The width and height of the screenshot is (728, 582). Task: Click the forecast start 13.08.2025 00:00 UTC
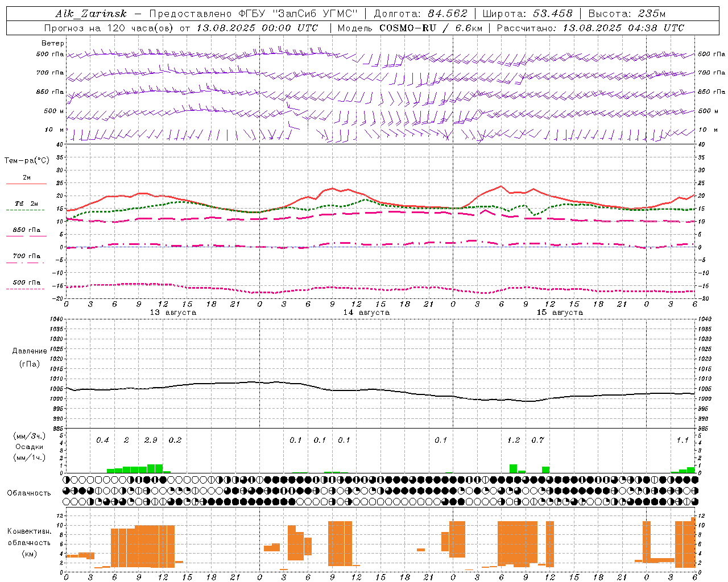(x=257, y=28)
